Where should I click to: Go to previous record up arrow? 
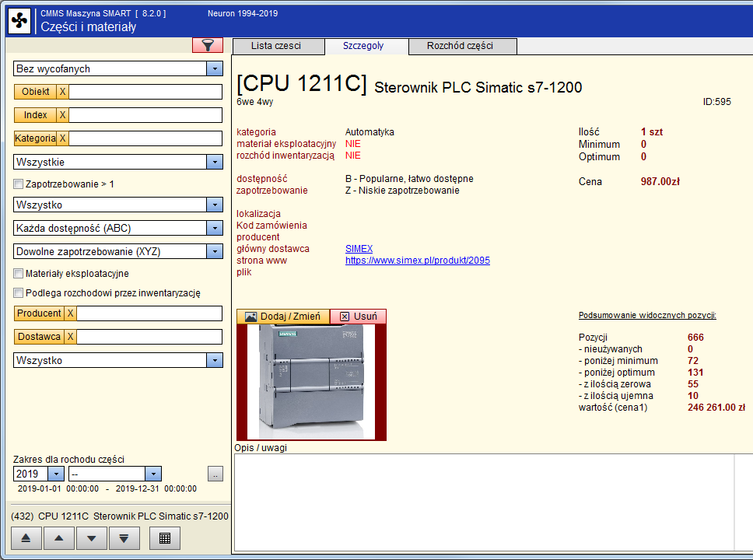(x=58, y=538)
